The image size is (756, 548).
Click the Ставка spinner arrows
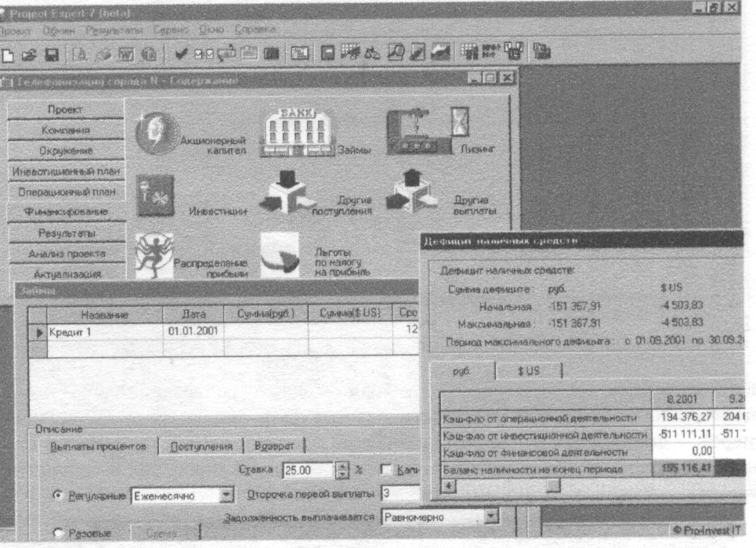(342, 470)
